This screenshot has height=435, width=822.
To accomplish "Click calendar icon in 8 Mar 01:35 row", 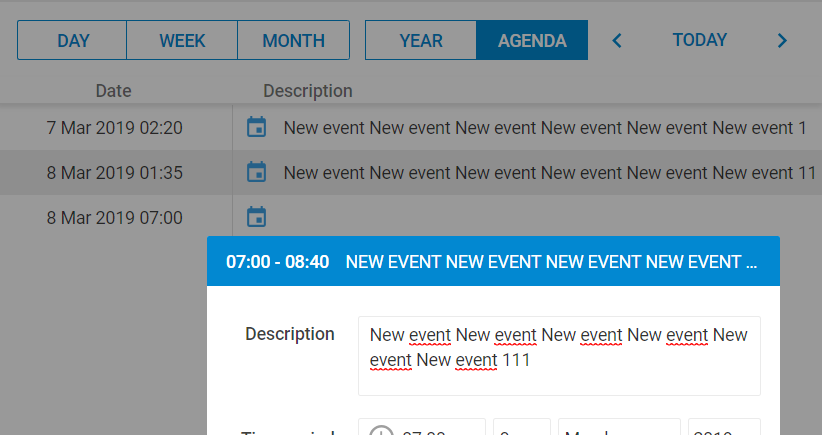I will 256,172.
